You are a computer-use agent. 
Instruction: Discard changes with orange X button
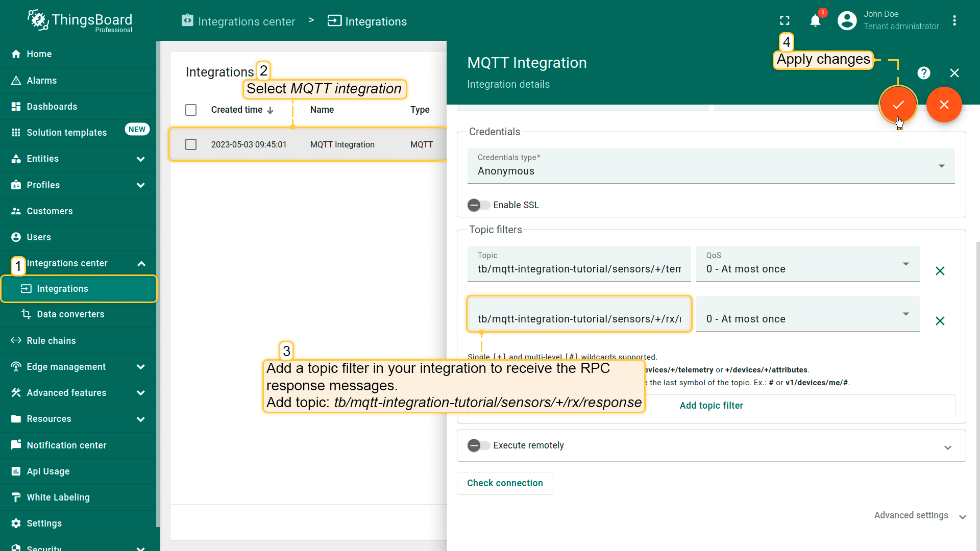coord(944,105)
